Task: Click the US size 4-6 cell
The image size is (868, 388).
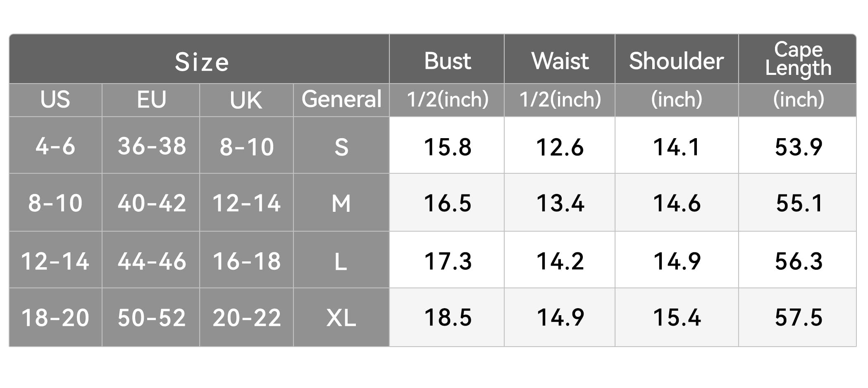Action: tap(55, 146)
